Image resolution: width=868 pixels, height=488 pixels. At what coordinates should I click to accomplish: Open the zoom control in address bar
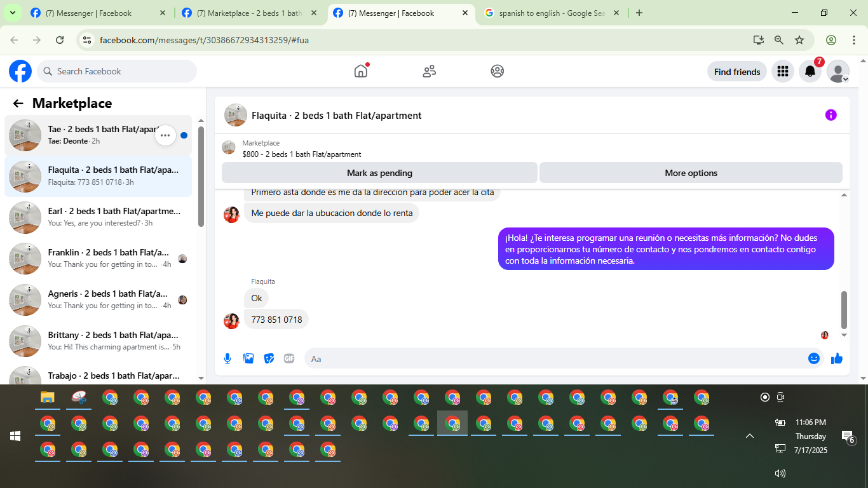[x=778, y=40]
